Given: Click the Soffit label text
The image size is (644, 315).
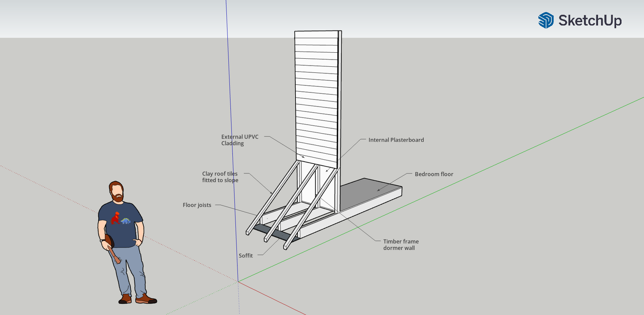Looking at the screenshot, I should point(246,255).
